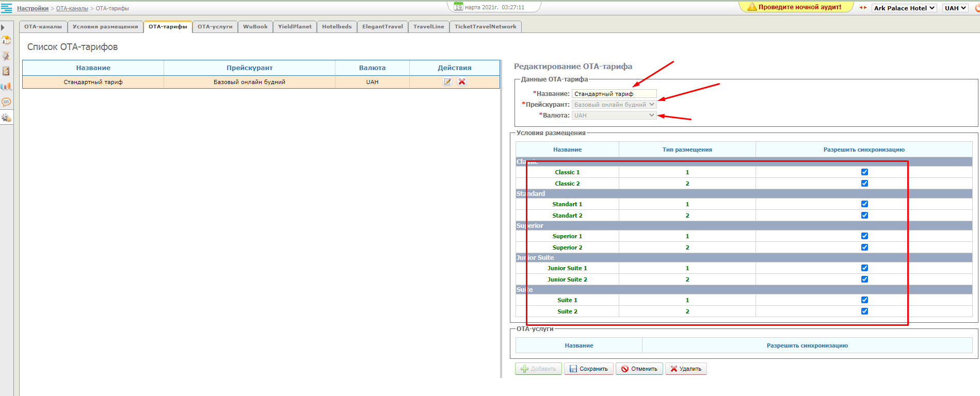The height and width of the screenshot is (396, 980).
Task: Switch to the WuBook tab
Action: [x=255, y=27]
